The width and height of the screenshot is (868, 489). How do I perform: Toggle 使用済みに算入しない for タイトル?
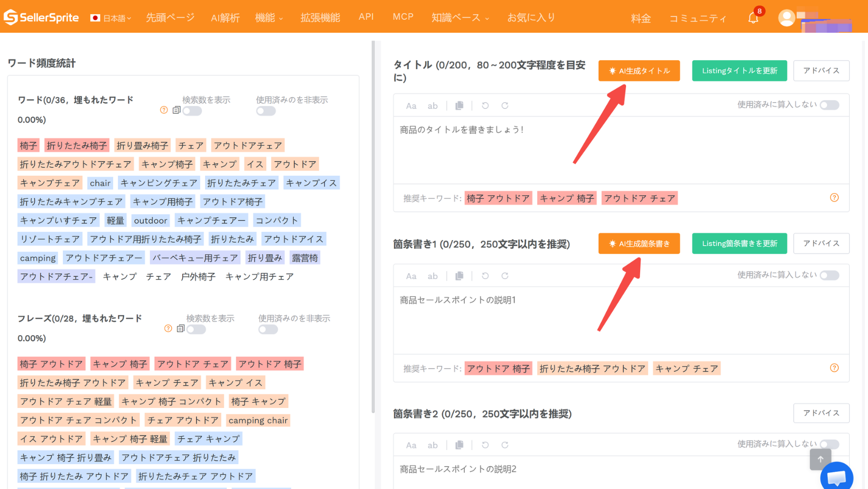[x=829, y=105]
